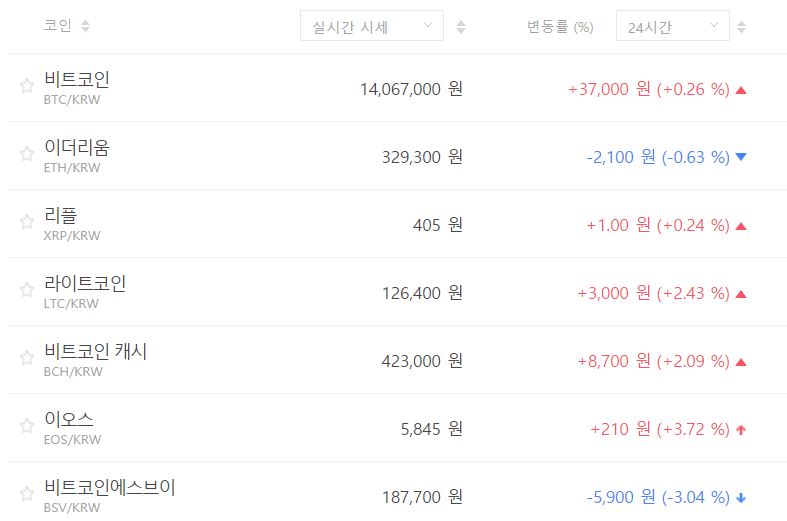Star 리플 as a favorite
Viewport: 787px width, 521px height.
click(x=27, y=223)
